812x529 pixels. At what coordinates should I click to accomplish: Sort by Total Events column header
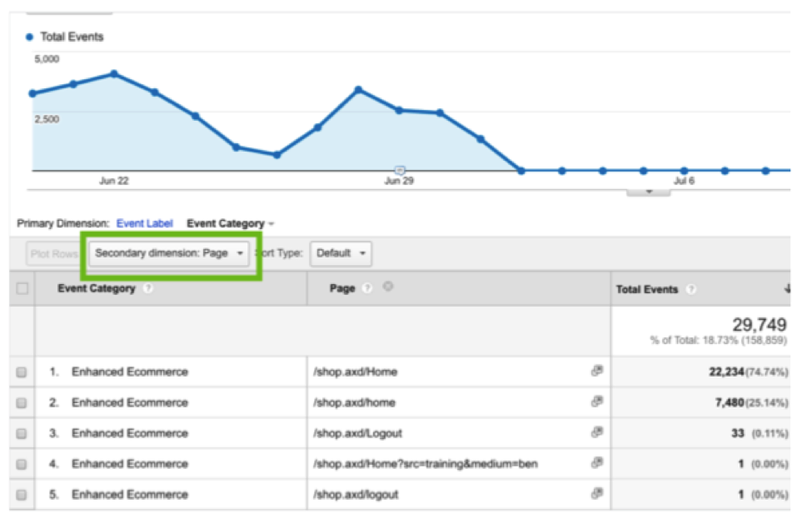tap(647, 289)
